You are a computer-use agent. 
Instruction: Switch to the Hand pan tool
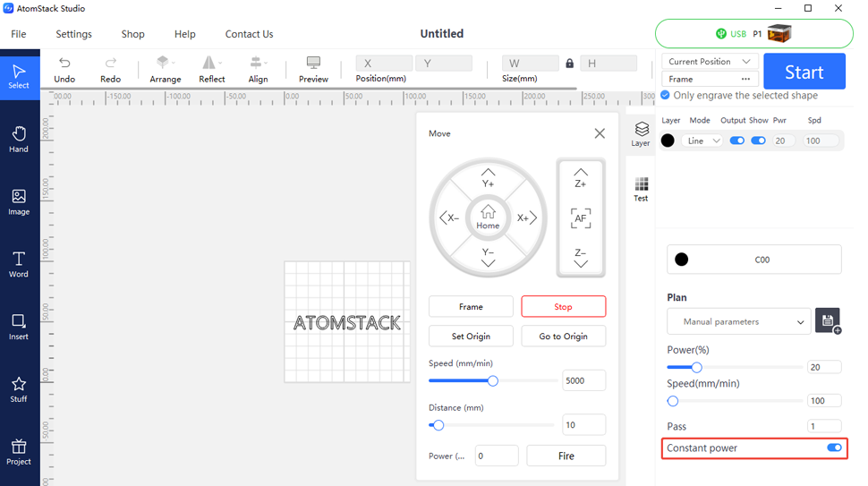(x=19, y=140)
